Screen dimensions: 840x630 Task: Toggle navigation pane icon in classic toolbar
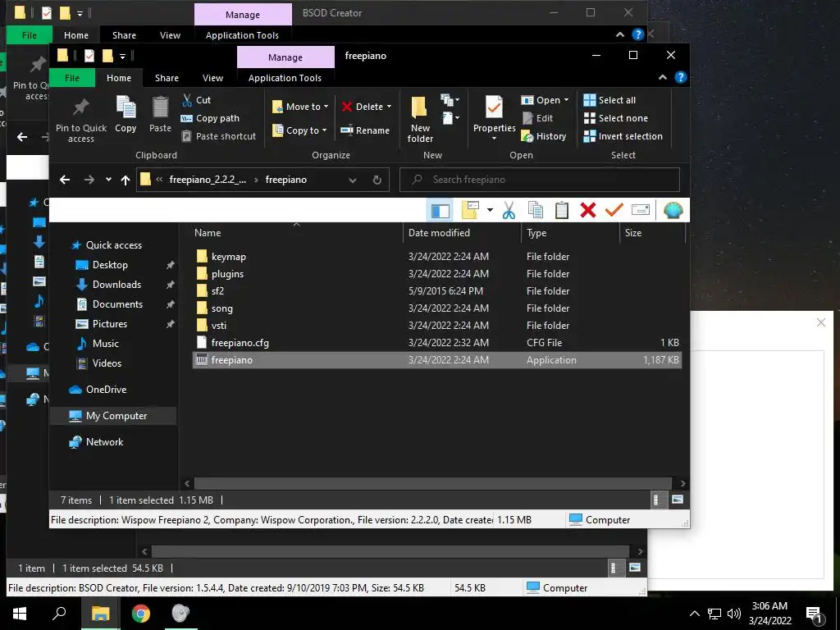pyautogui.click(x=440, y=210)
